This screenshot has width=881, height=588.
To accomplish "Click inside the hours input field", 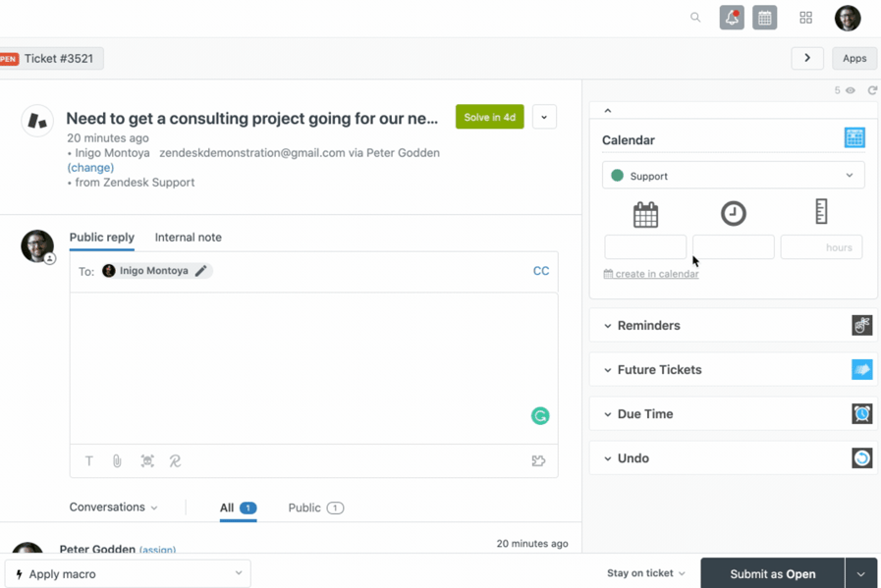I will (821, 246).
